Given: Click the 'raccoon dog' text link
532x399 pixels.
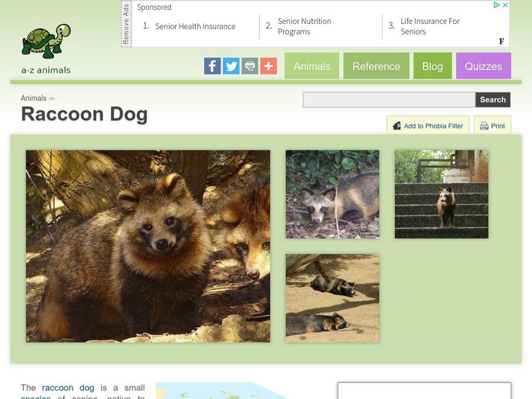Looking at the screenshot, I should point(68,388).
